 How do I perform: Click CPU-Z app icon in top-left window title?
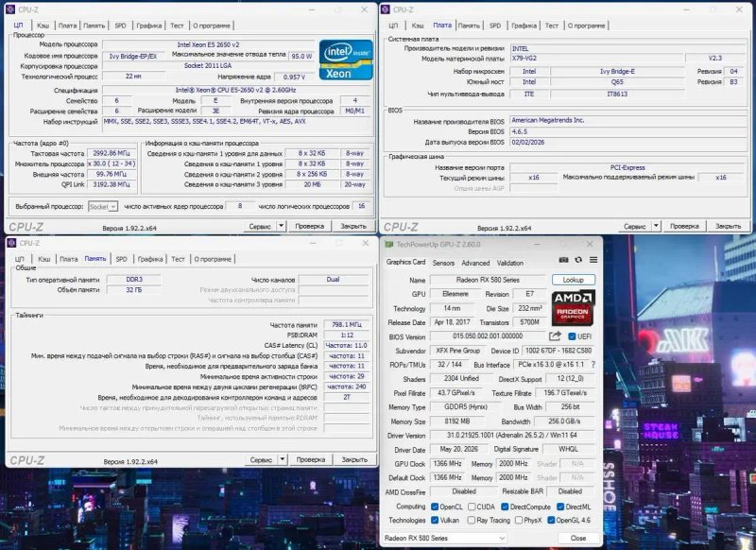click(10, 9)
